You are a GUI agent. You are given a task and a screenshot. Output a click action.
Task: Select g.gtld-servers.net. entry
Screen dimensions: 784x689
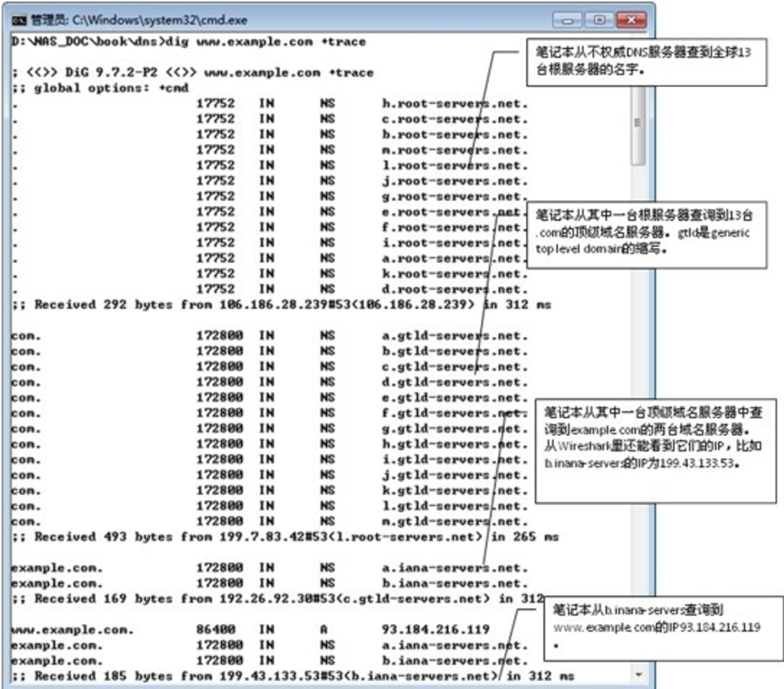pyautogui.click(x=455, y=429)
